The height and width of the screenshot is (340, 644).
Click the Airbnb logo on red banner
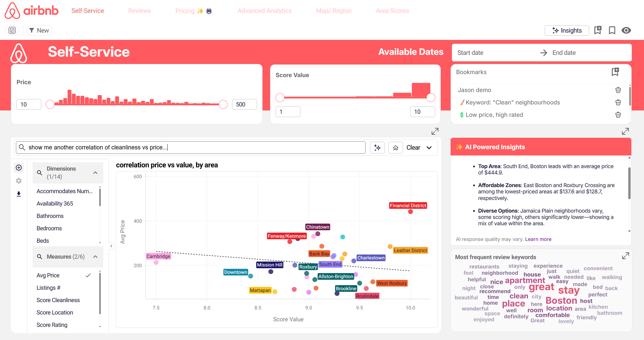pos(19,53)
